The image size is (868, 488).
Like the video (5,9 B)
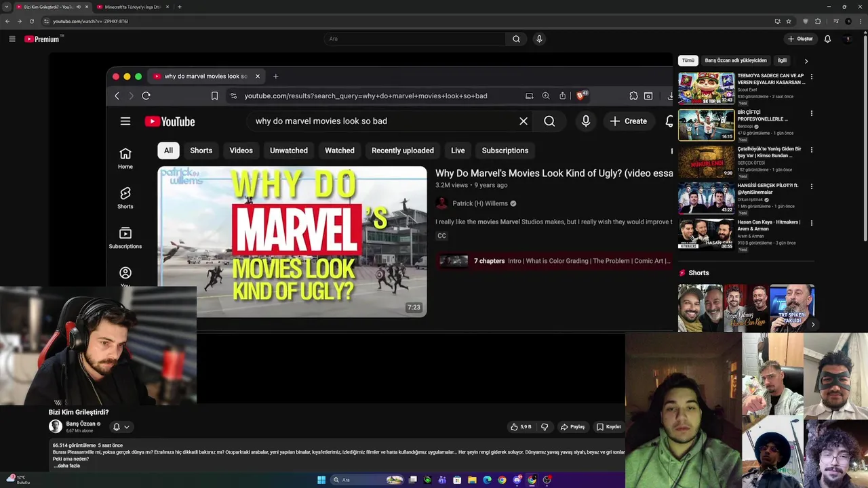click(x=521, y=427)
